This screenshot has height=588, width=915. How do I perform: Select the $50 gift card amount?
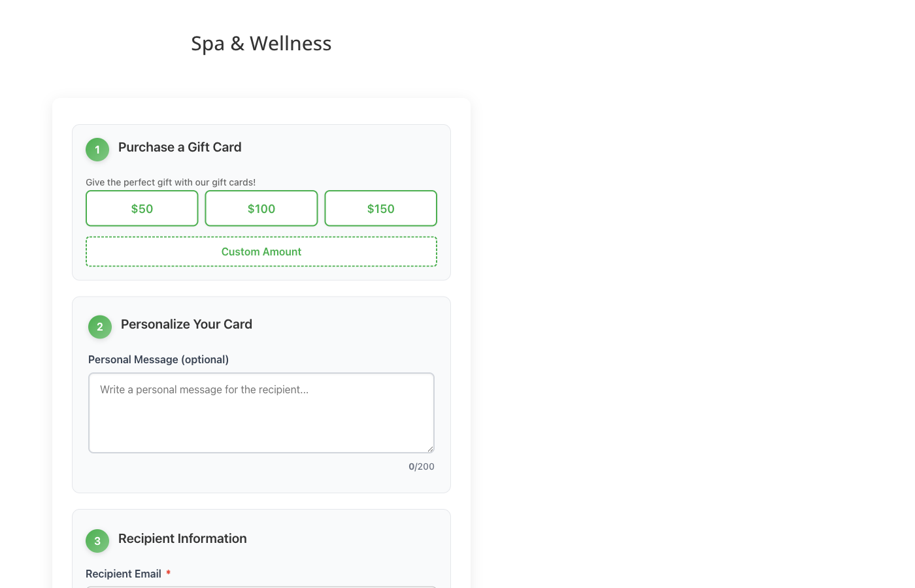point(142,208)
